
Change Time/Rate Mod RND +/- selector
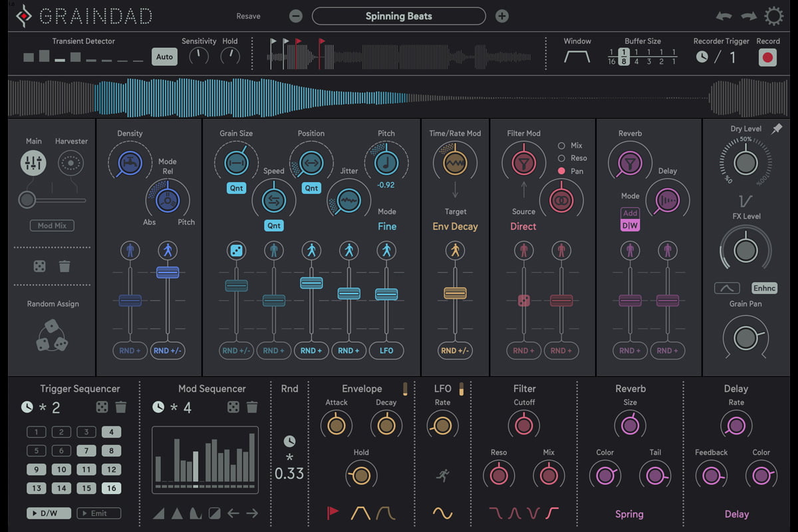tap(455, 350)
